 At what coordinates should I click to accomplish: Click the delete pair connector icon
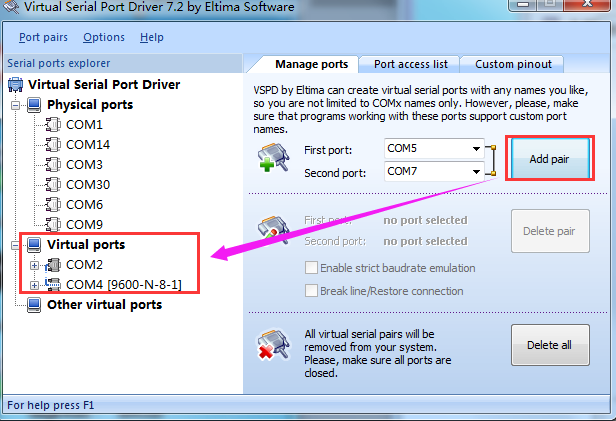click(273, 230)
